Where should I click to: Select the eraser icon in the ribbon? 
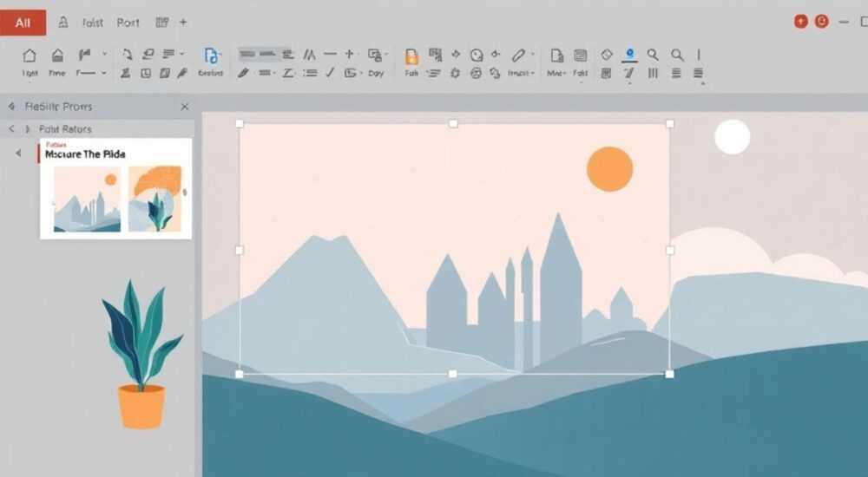[148, 55]
